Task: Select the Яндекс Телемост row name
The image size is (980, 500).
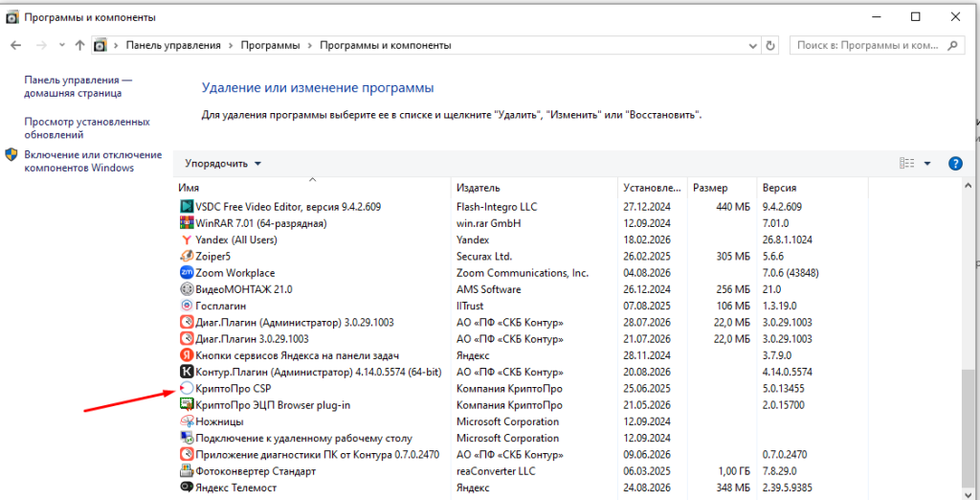Action: 235,488
